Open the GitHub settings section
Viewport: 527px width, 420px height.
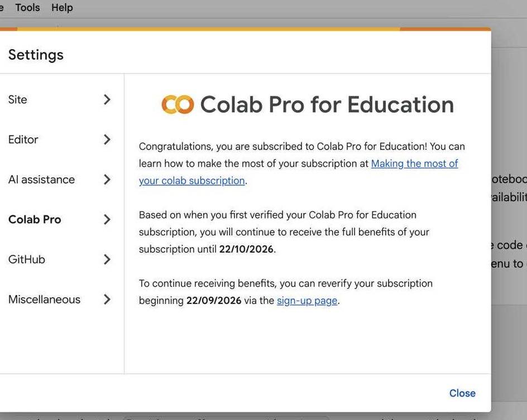pos(60,259)
